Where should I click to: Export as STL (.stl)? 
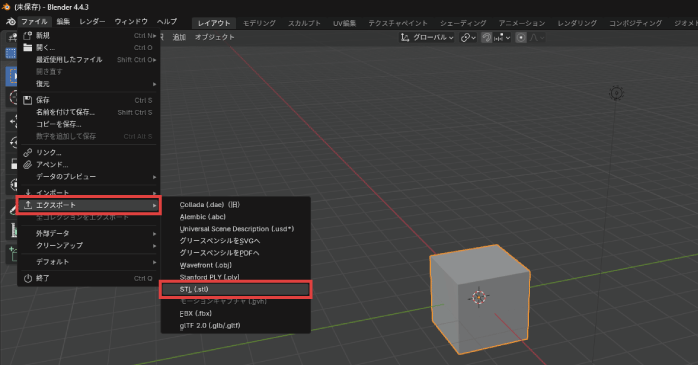[x=235, y=289]
